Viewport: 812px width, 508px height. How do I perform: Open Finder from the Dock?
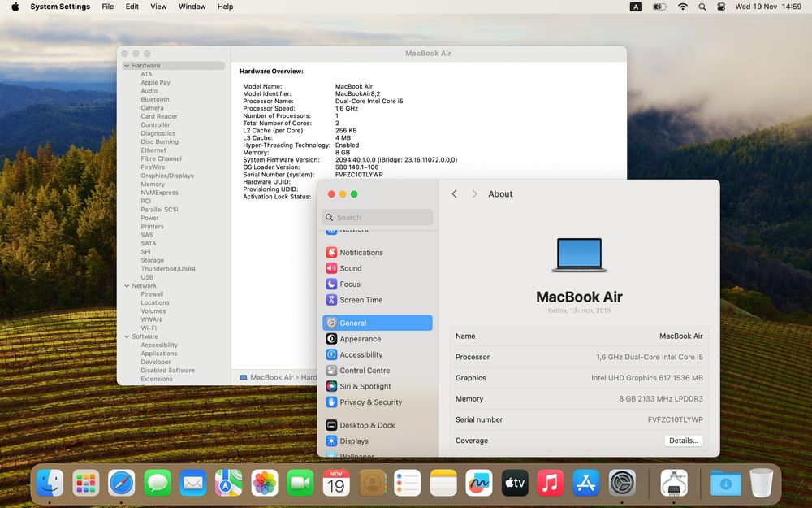(x=50, y=483)
